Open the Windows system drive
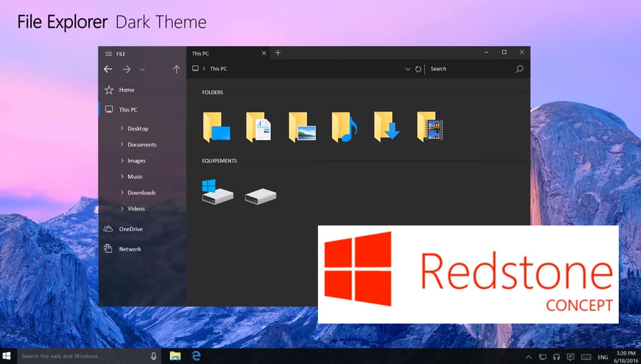 click(217, 192)
